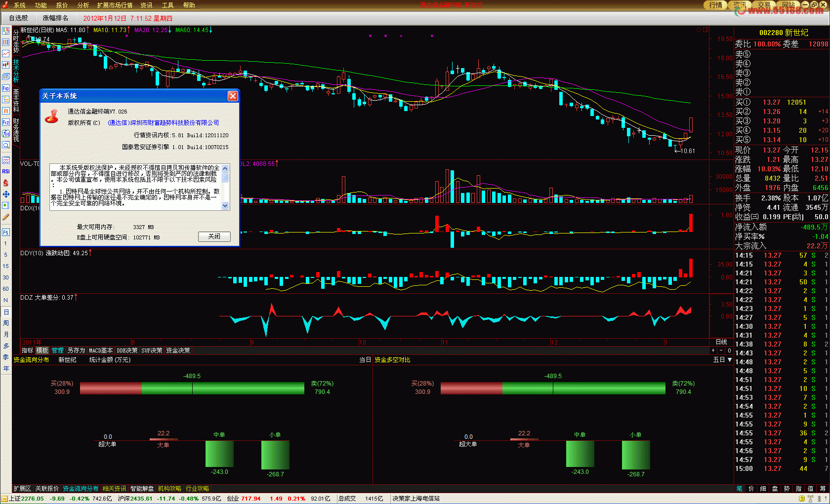Click the 行情 button at top right
830x504 pixels.
point(715,5)
